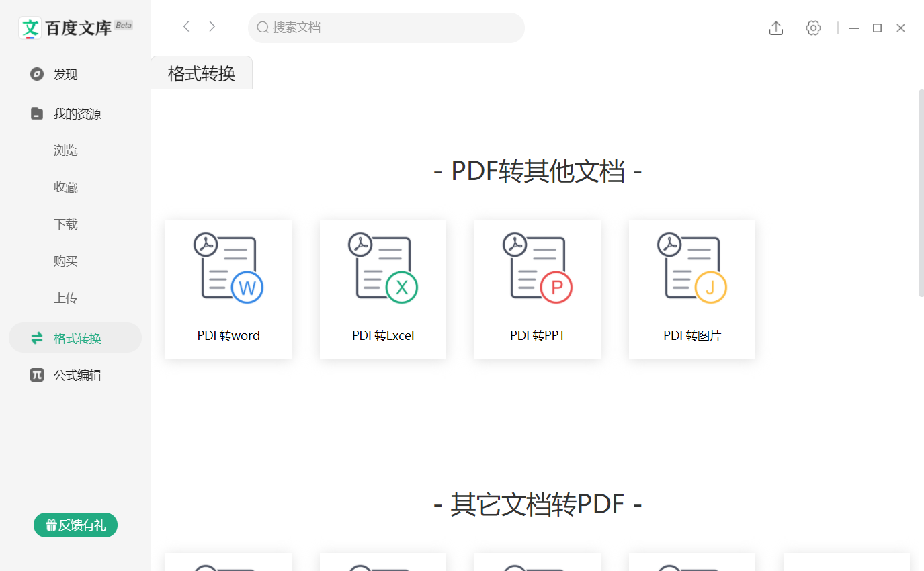Choose the PDF转word label
Image resolution: width=924 pixels, height=571 pixels.
[228, 335]
